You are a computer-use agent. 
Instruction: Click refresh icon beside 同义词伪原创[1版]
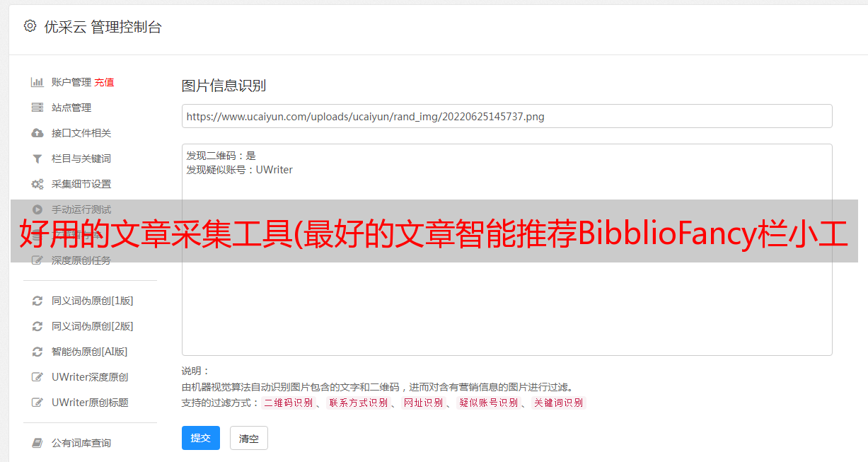point(37,301)
